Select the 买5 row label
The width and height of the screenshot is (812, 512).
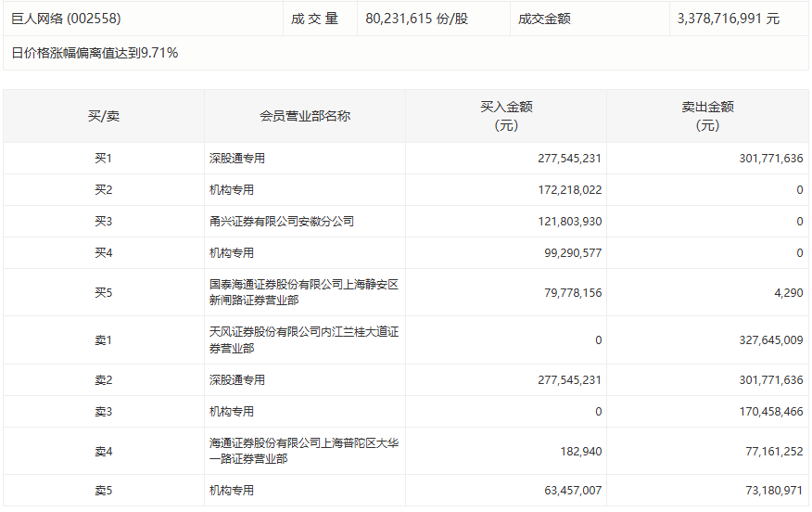coord(104,293)
